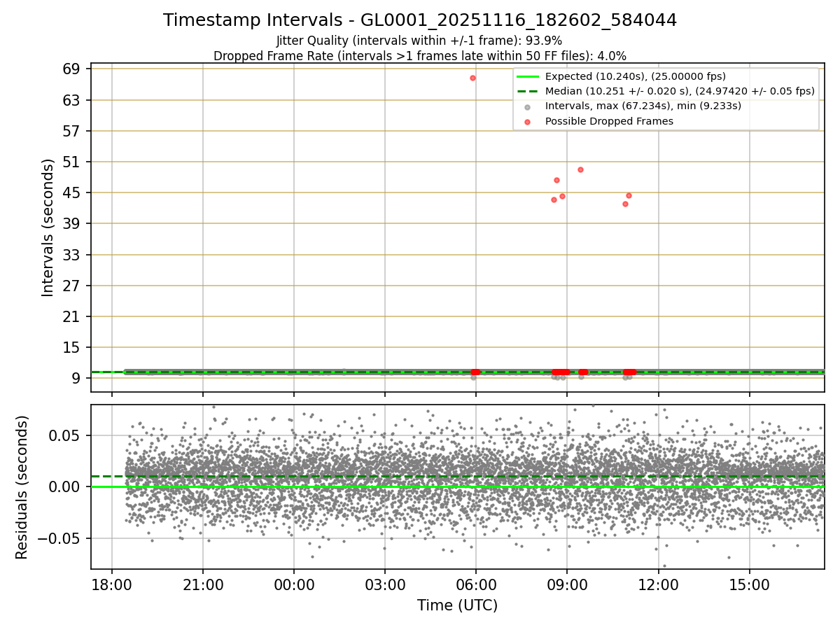This screenshot has height=630, width=840.
Task: Click the plot title 'Timestamp Intervals - GL0001_20251116_182602_584044'
Action: point(420,20)
